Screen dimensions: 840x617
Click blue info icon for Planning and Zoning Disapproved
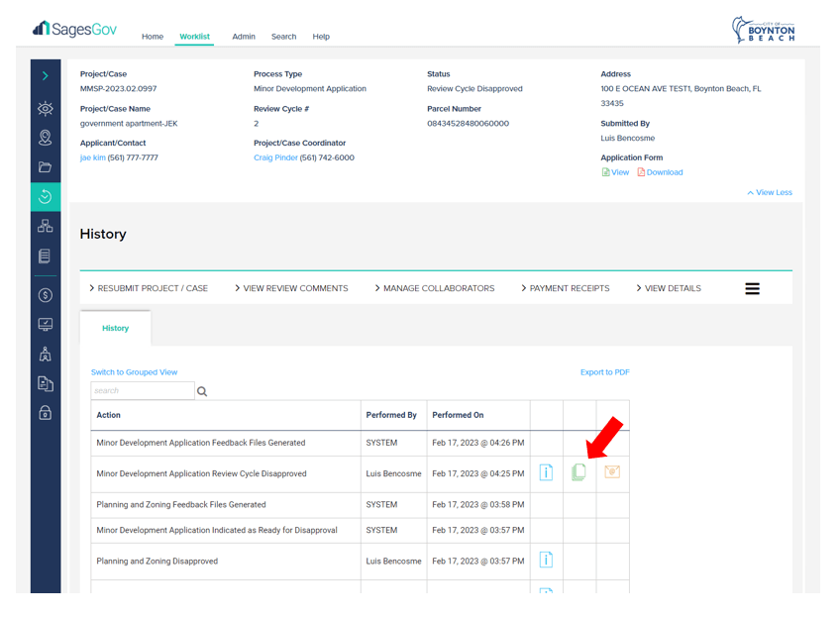546,561
